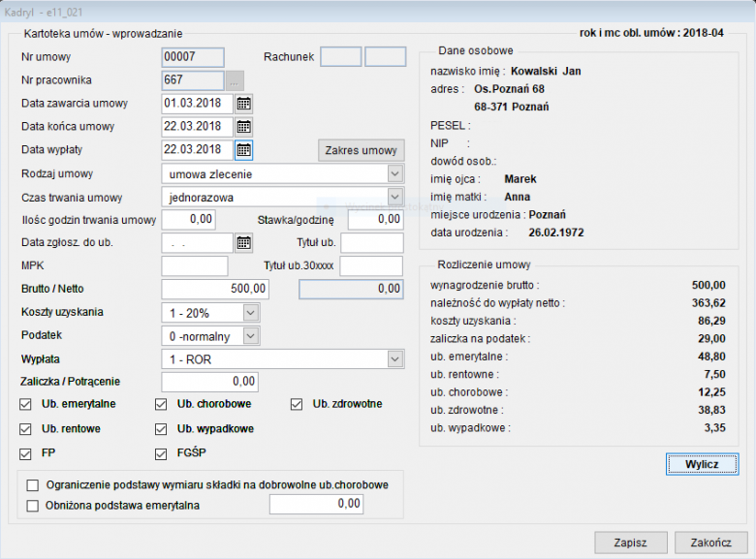Focus the MPK field
The image size is (756, 559).
pos(194,266)
